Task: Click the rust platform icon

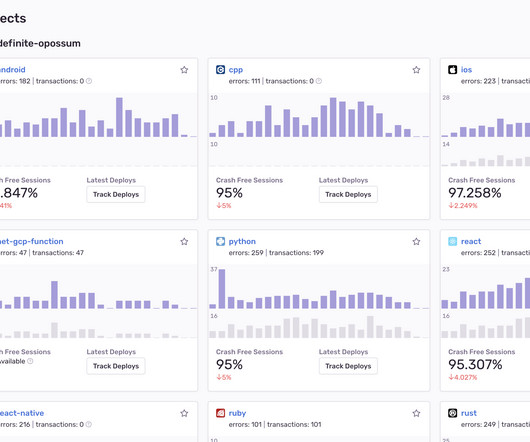Action: [453, 413]
